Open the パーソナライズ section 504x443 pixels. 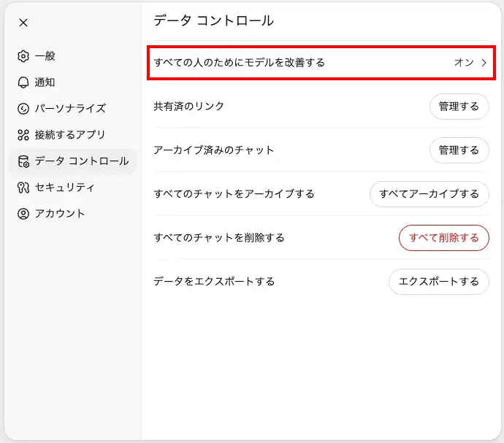pyautogui.click(x=73, y=109)
